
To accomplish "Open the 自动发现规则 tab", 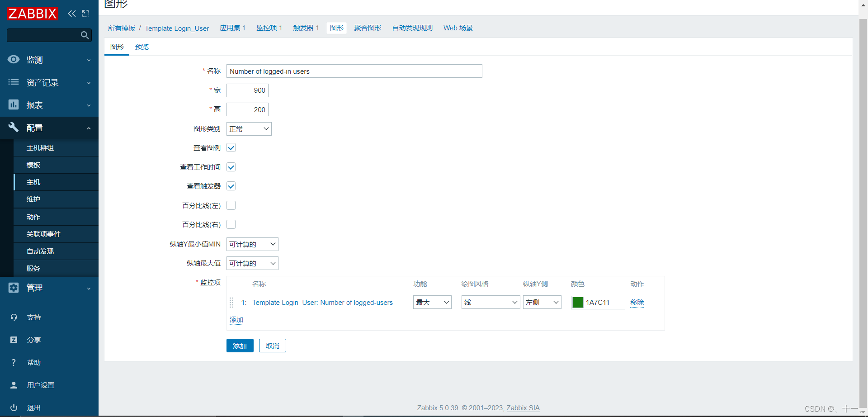I will tap(412, 28).
